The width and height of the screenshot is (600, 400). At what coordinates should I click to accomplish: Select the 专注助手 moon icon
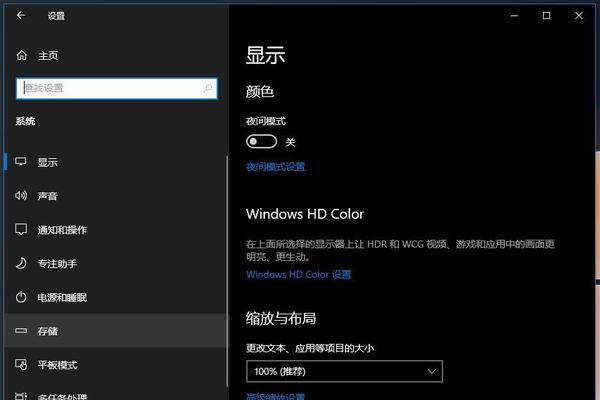pos(21,263)
